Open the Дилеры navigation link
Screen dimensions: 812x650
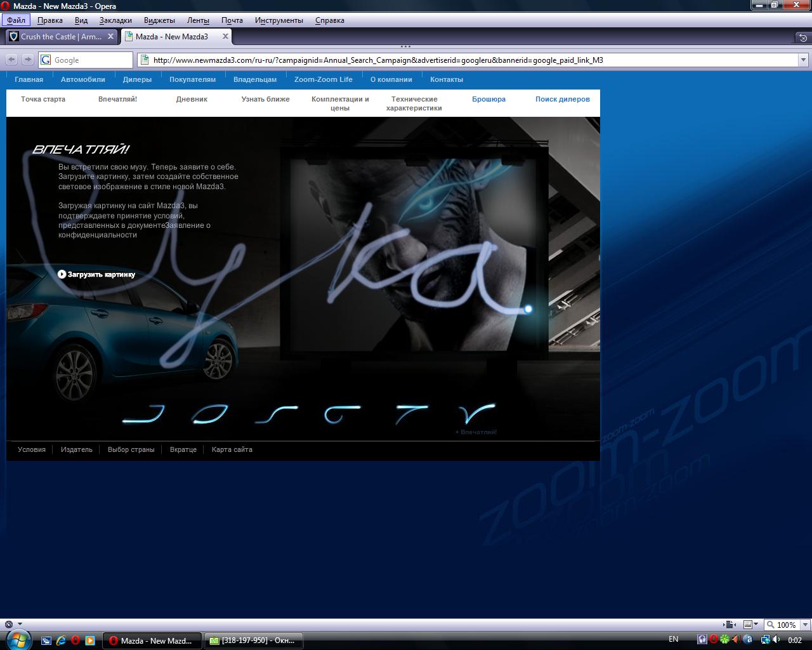[x=137, y=79]
